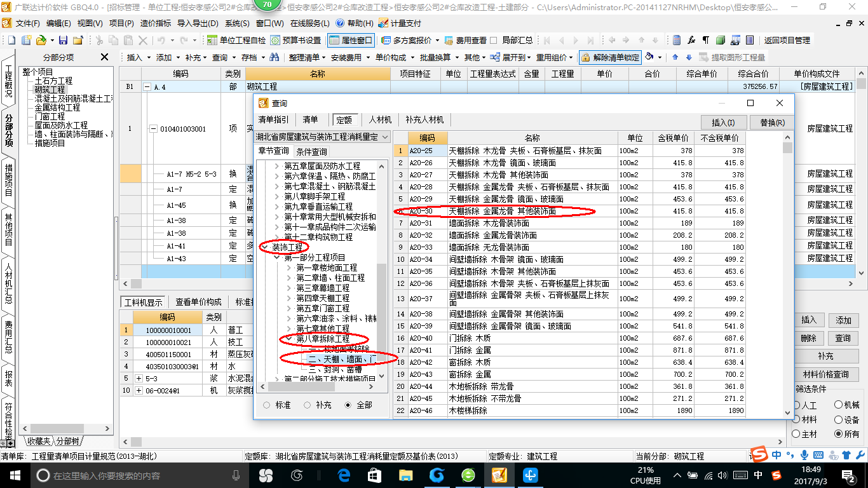Open the 批量换算 dropdown menu
868x488 pixels.
(x=438, y=57)
